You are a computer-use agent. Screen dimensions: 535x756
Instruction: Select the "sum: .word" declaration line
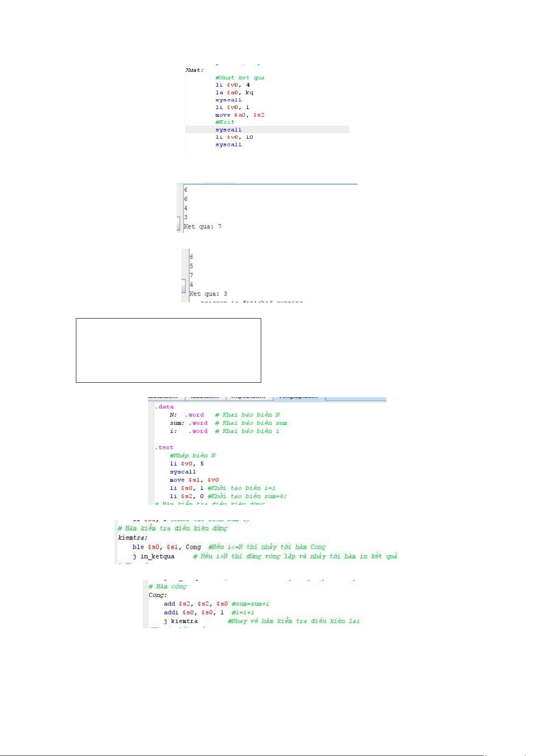189,423
